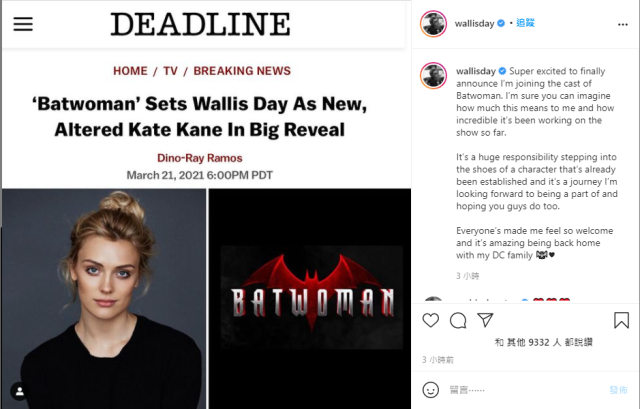Save the post with the bookmark icon
Viewport: 640px width, 409px height.
pos(621,321)
